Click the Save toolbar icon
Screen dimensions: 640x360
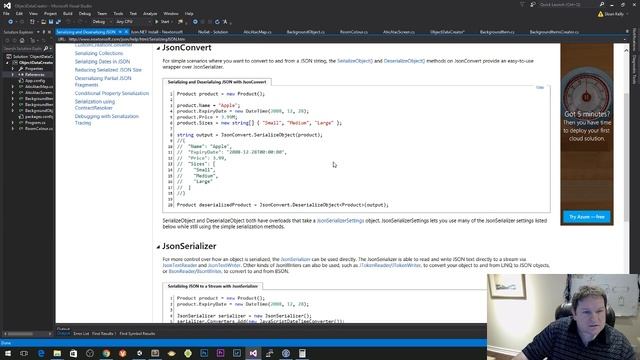pyautogui.click(x=51, y=22)
